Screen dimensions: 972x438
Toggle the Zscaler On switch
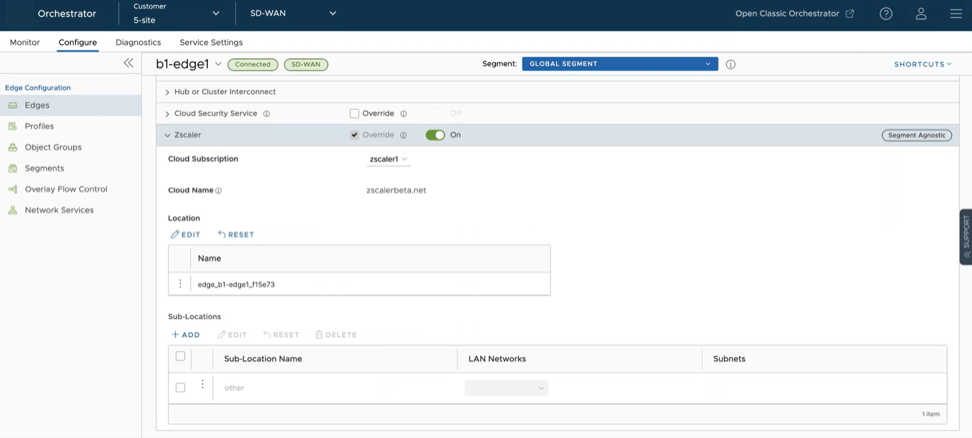pyautogui.click(x=435, y=135)
